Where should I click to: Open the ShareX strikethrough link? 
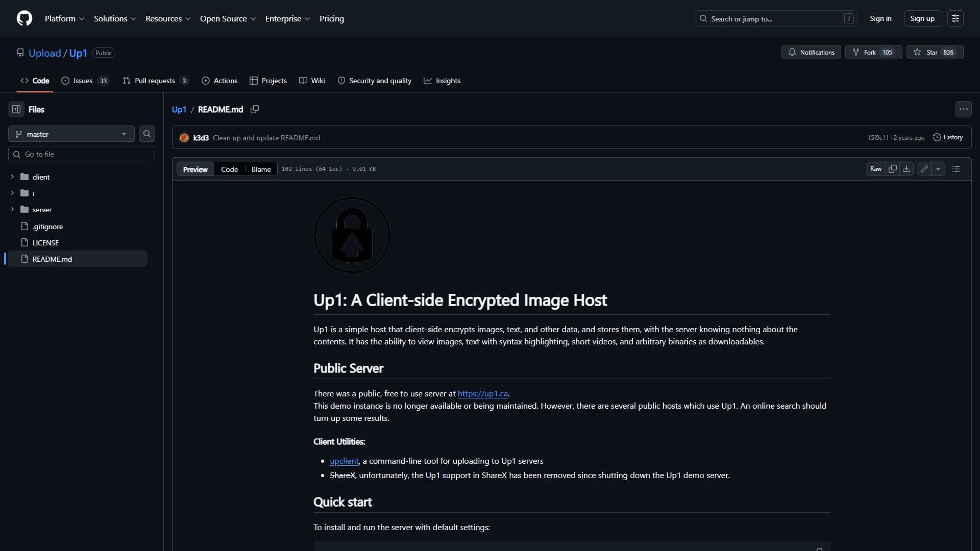342,475
